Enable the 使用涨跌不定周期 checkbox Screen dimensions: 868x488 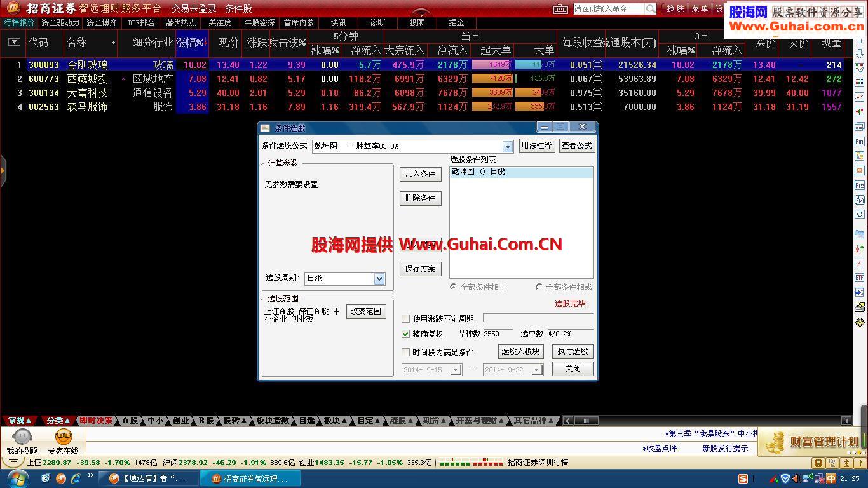coord(406,319)
